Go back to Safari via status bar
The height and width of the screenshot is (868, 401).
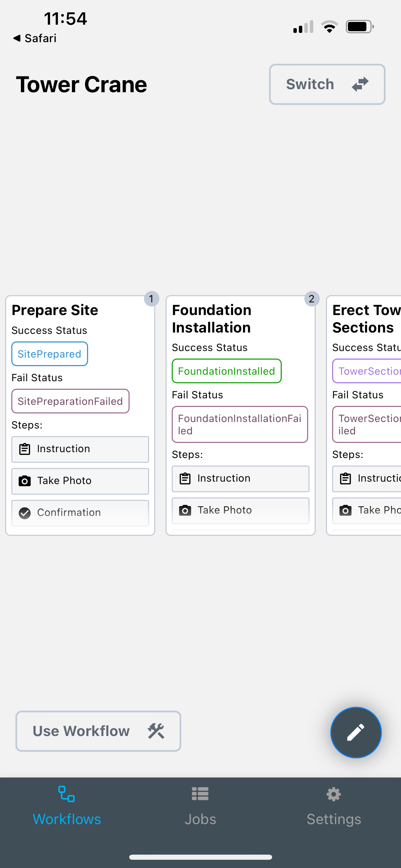[35, 38]
